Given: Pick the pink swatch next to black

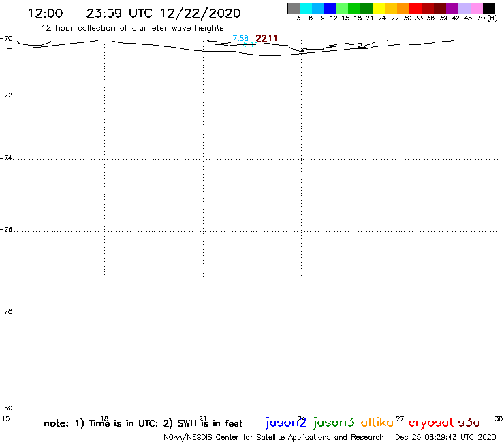Looking at the screenshot, I should click(477, 8).
